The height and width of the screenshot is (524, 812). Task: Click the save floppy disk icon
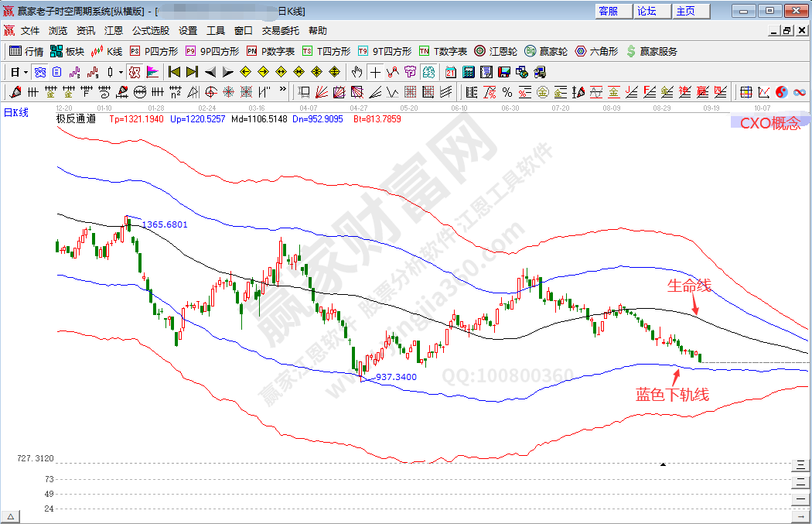click(504, 72)
